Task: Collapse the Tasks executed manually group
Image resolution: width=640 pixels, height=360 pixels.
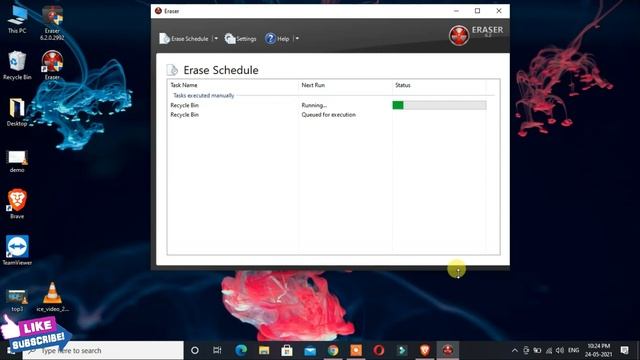Action: [203, 96]
